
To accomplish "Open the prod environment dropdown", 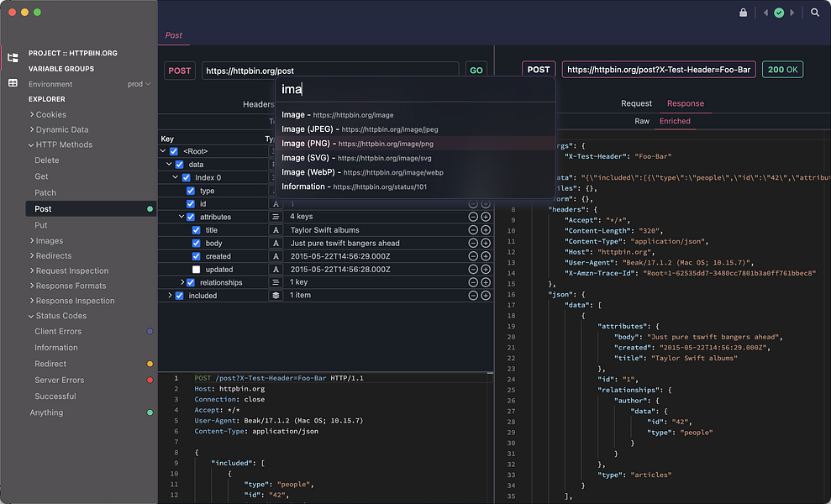I will (139, 84).
